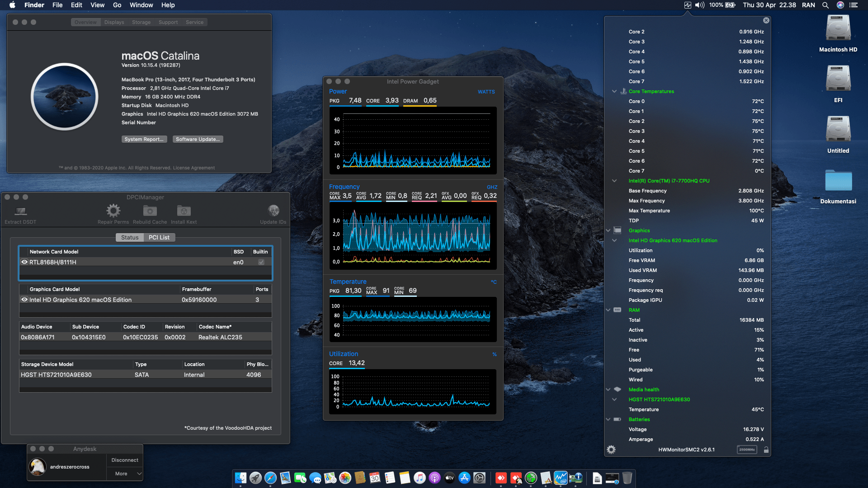Open Notes from the Dock
868x488 pixels.
pos(405,478)
